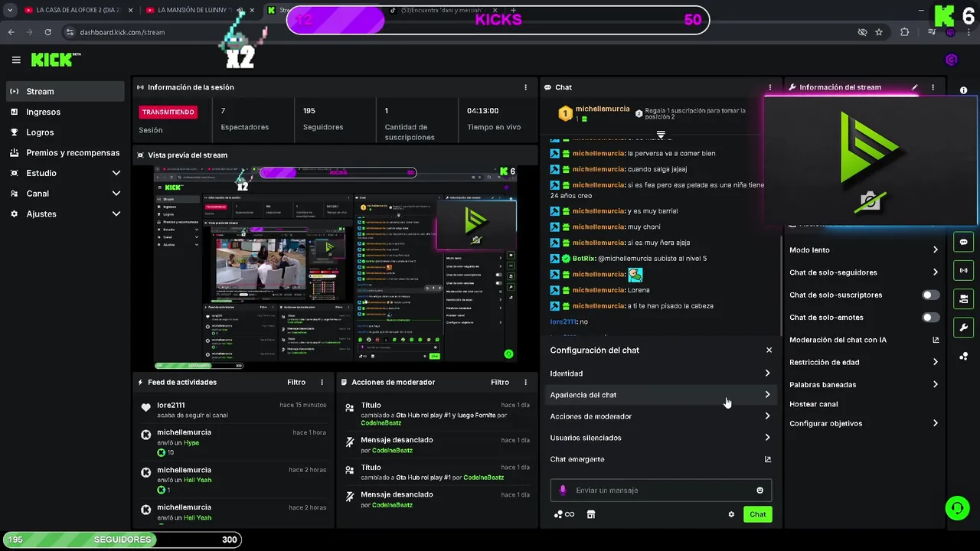Open the wrench widget in right rail
This screenshot has height=551, width=980.
[963, 328]
